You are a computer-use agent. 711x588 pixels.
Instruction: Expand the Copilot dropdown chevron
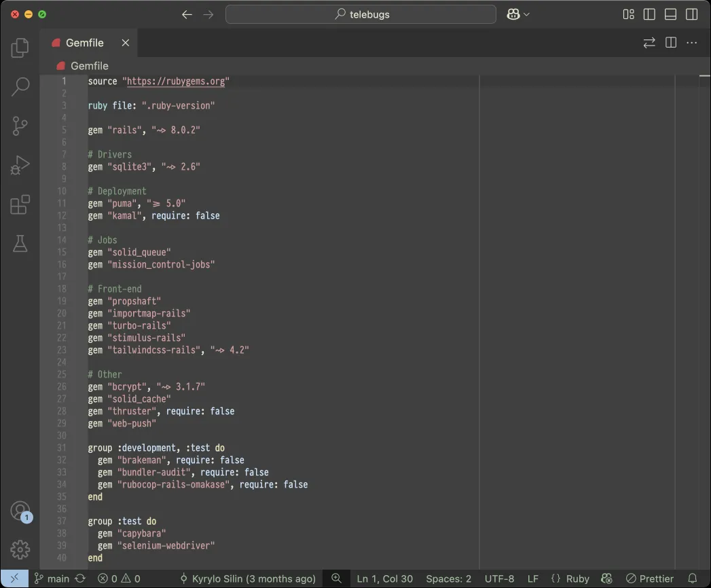tap(526, 14)
